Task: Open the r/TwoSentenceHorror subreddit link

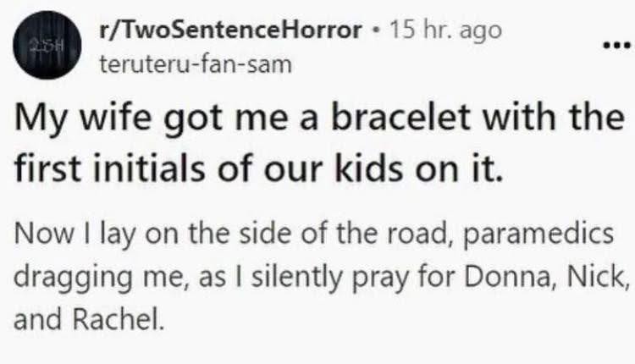Action: 229,31
